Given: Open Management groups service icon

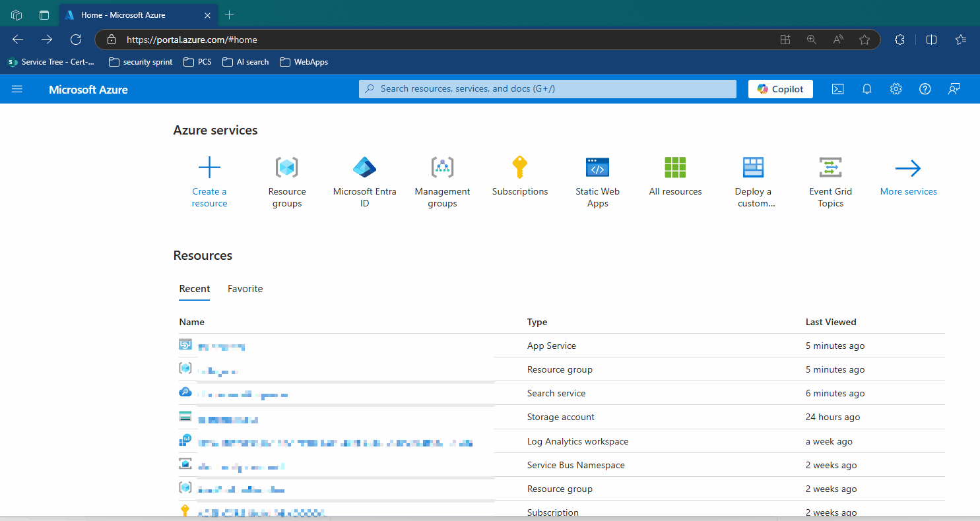Looking at the screenshot, I should pyautogui.click(x=442, y=168).
